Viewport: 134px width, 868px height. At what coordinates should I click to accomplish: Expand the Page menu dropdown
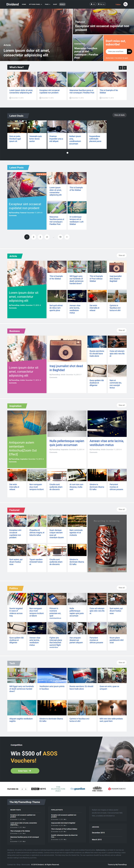coord(47,4)
